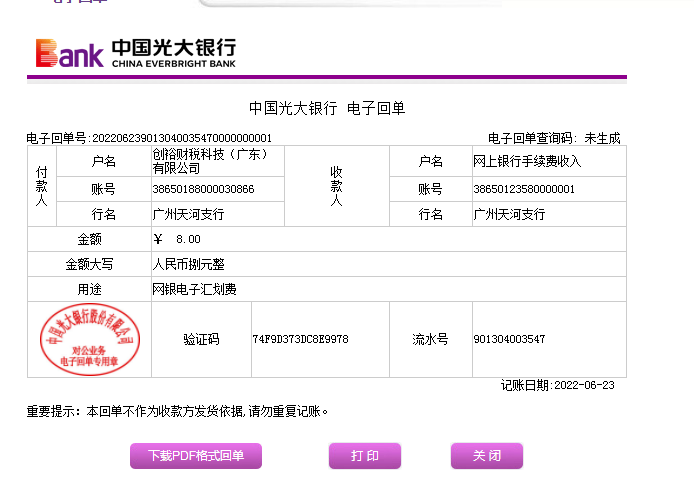Image resolution: width=694 pixels, height=489 pixels.
Task: Select payee account number 38650123580000001
Action: tap(524, 189)
